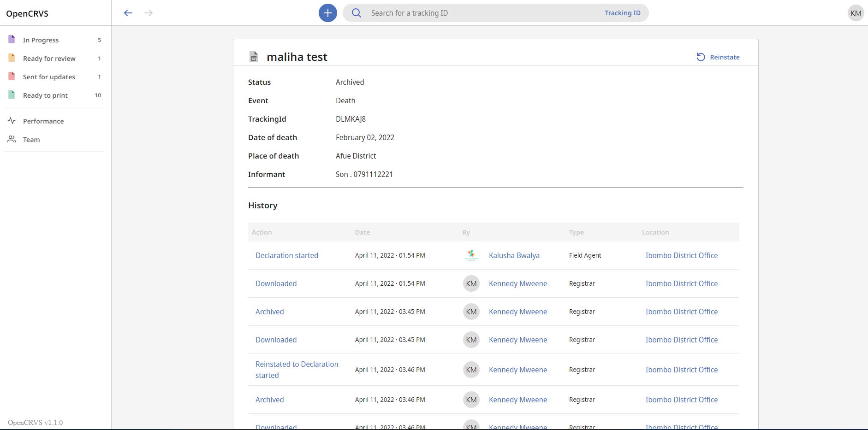The image size is (868, 430).
Task: Click the Sent for updates icon
Action: click(11, 77)
